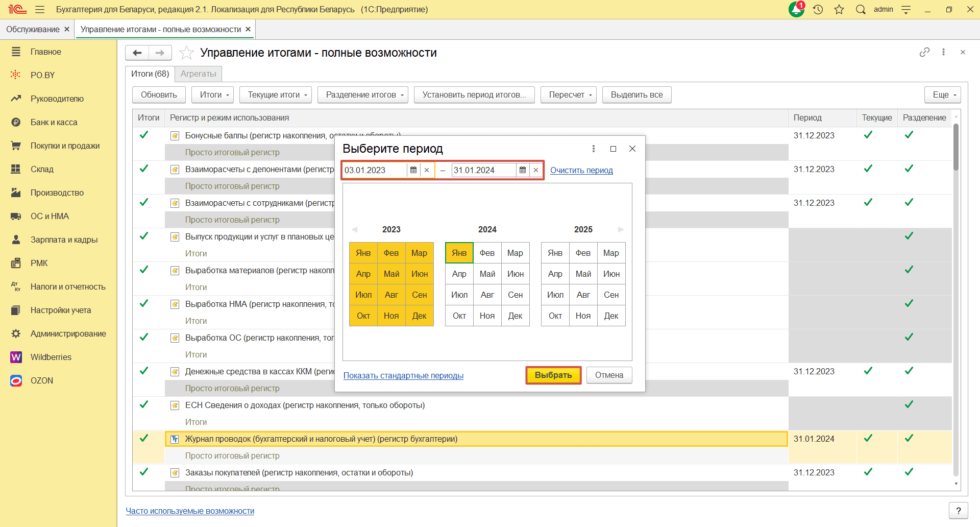Clear the end date field
This screenshot has width=980, height=527.
[x=536, y=170]
